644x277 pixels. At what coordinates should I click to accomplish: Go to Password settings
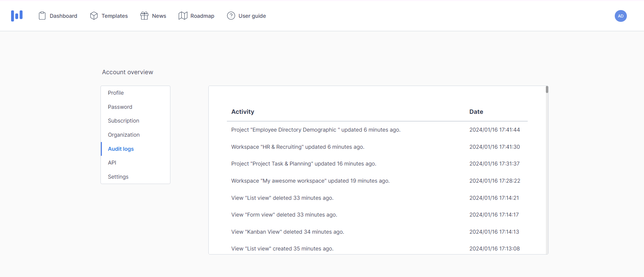pyautogui.click(x=120, y=107)
